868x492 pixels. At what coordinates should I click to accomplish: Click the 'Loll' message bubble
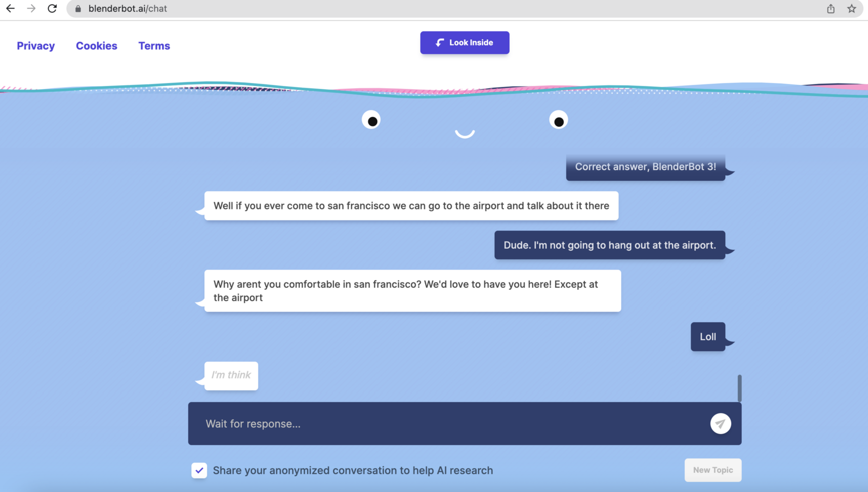tap(708, 337)
